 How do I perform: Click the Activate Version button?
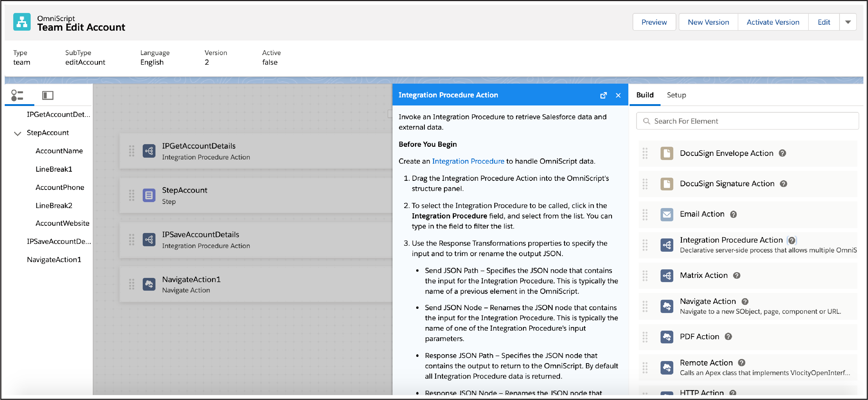click(773, 22)
